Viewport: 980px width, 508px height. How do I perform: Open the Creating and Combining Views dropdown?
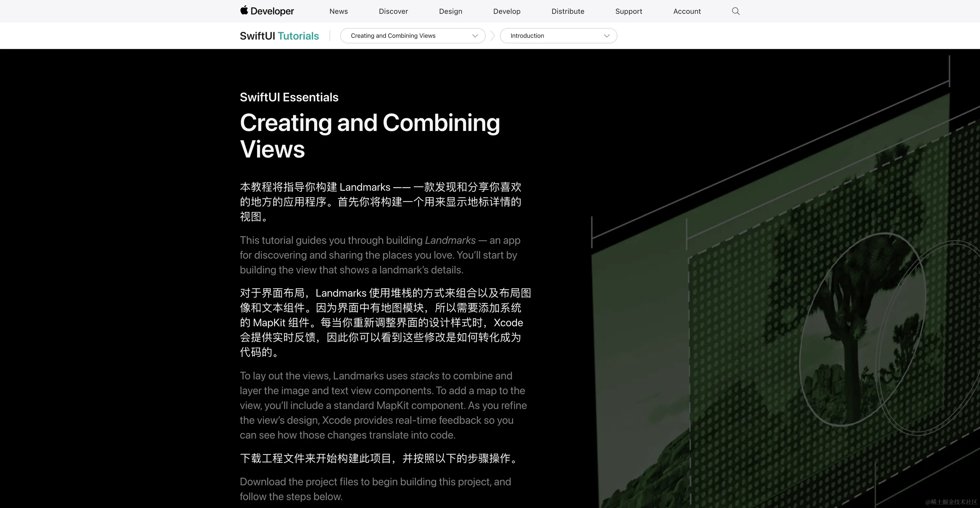413,35
